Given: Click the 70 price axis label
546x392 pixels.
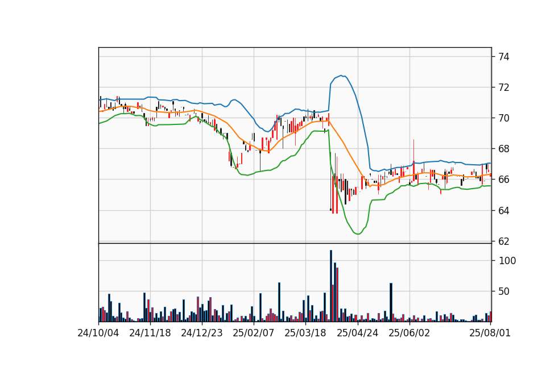Looking at the screenshot, I should 503,118.
